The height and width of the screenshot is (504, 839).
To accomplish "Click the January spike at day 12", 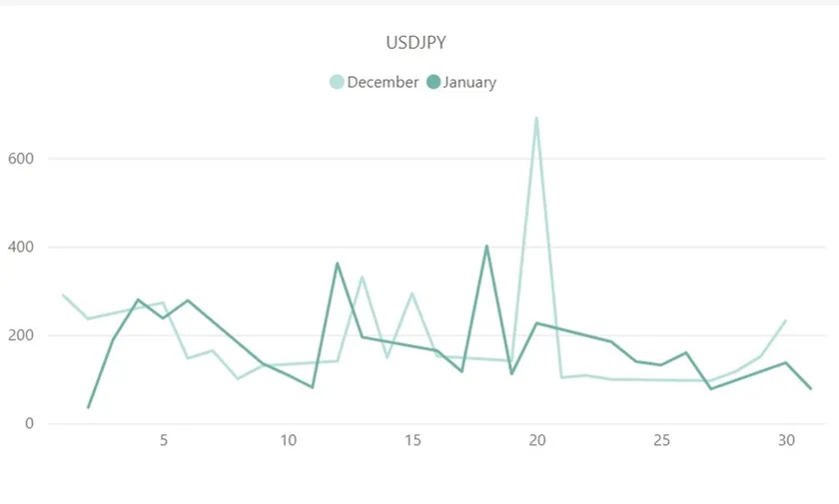I will (x=338, y=263).
